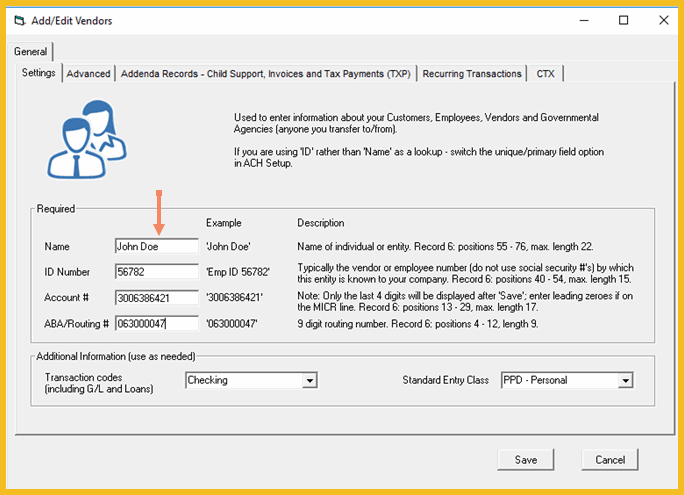Image resolution: width=684 pixels, height=495 pixels.
Task: Select the Settings tab
Action: point(39,73)
